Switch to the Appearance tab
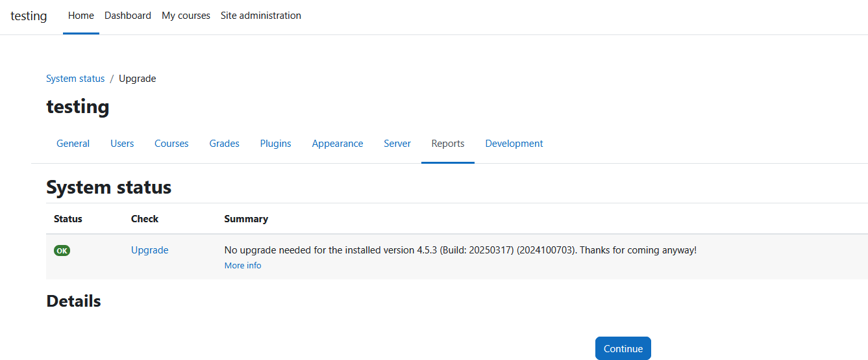Viewport: 868px width, 360px height. click(x=338, y=144)
